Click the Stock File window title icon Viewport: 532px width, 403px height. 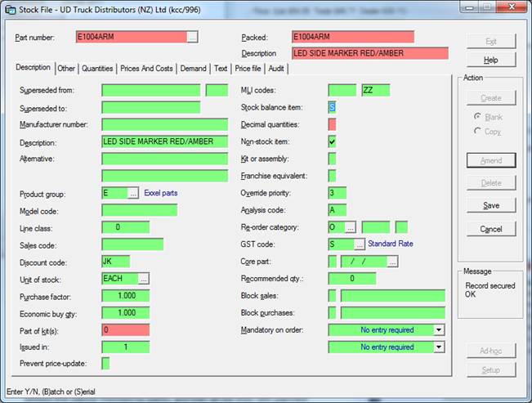pyautogui.click(x=11, y=10)
